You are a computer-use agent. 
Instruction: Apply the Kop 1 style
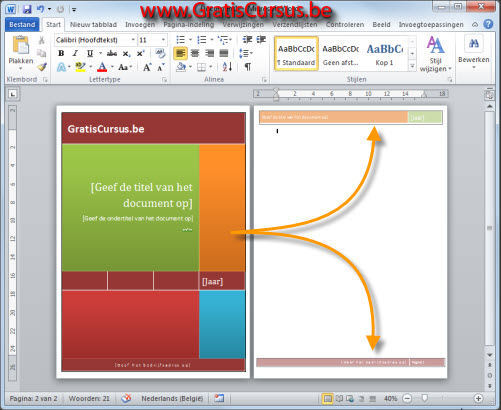[x=384, y=54]
